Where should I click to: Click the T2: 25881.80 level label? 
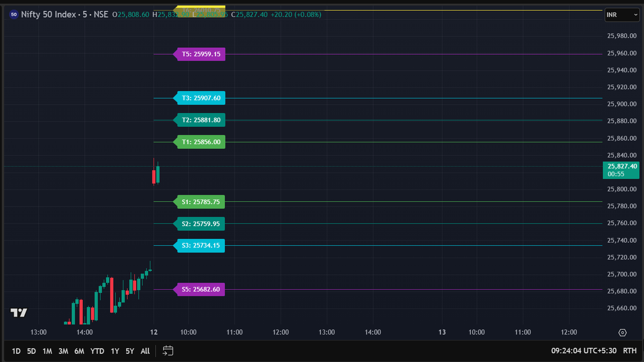tap(200, 120)
